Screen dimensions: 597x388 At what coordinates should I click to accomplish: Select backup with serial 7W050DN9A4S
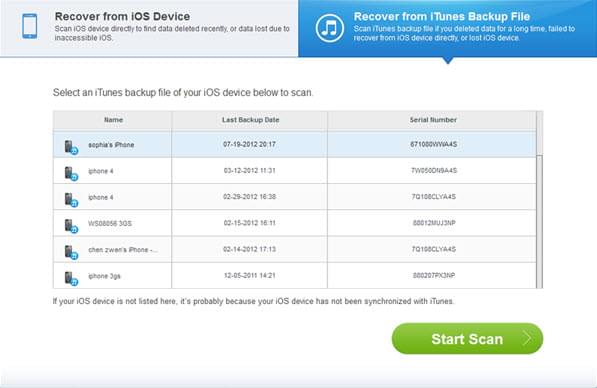pyautogui.click(x=295, y=171)
